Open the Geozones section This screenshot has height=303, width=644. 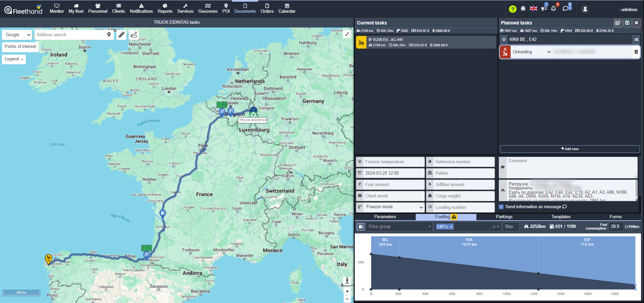pyautogui.click(x=208, y=8)
